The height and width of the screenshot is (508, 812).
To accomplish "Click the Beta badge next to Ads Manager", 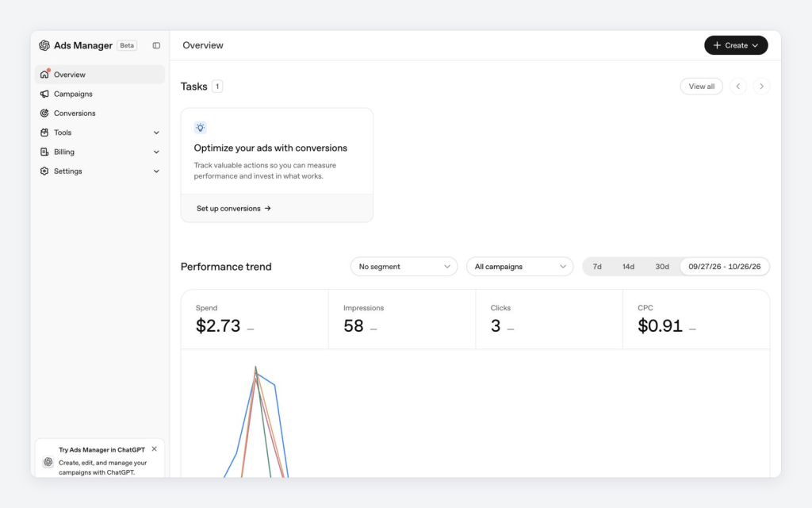I will click(127, 45).
